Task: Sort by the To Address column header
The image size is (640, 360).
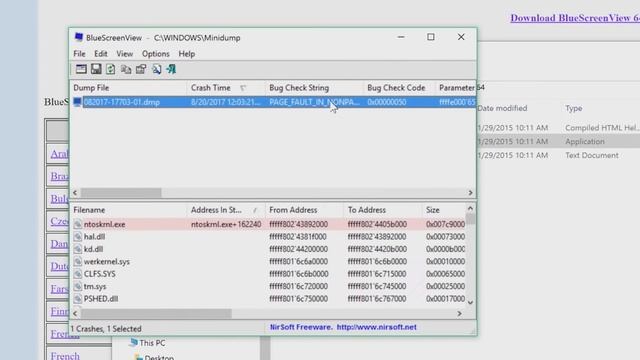Action: coord(383,210)
